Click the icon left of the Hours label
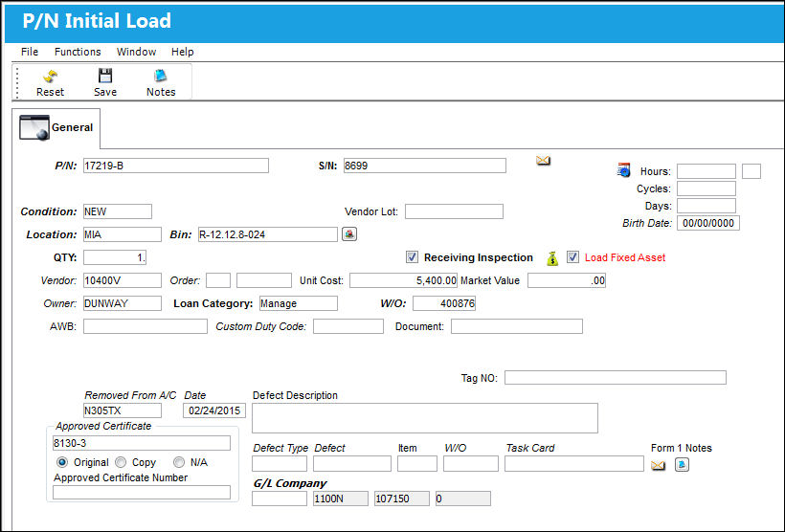Viewport: 785px width, 532px height. pyautogui.click(x=624, y=170)
